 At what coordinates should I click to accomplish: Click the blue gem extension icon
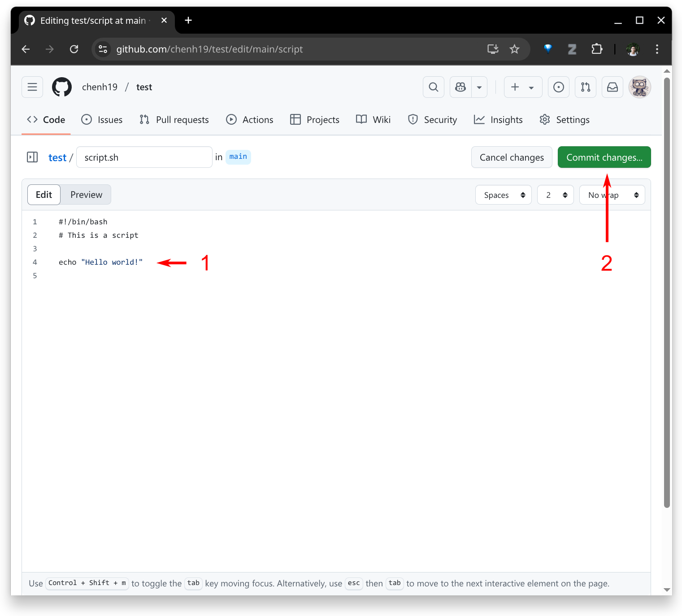coord(548,49)
